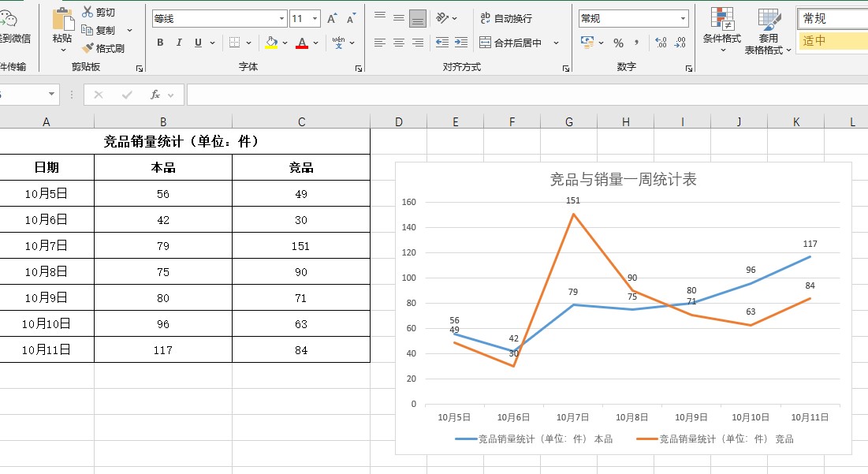Open the font name 等线 dropdown
The width and height of the screenshot is (868, 474).
(282, 19)
